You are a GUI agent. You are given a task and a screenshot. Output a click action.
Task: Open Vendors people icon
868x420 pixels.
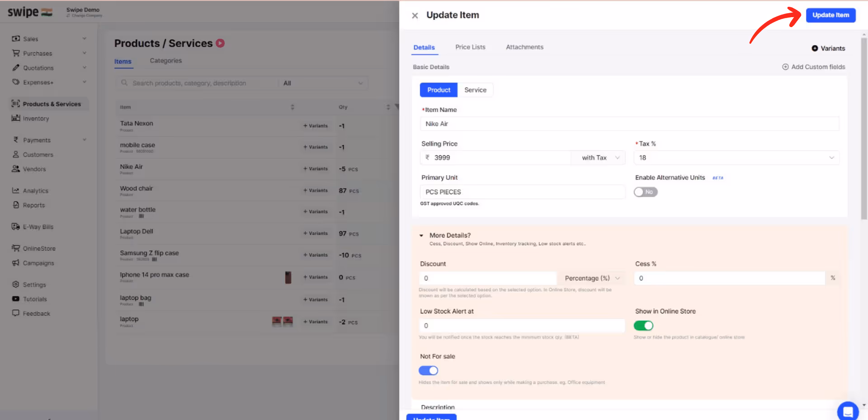tap(16, 169)
